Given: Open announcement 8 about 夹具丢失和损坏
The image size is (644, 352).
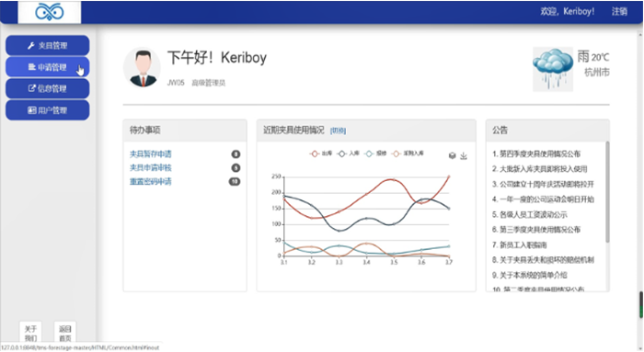Looking at the screenshot, I should point(543,260).
